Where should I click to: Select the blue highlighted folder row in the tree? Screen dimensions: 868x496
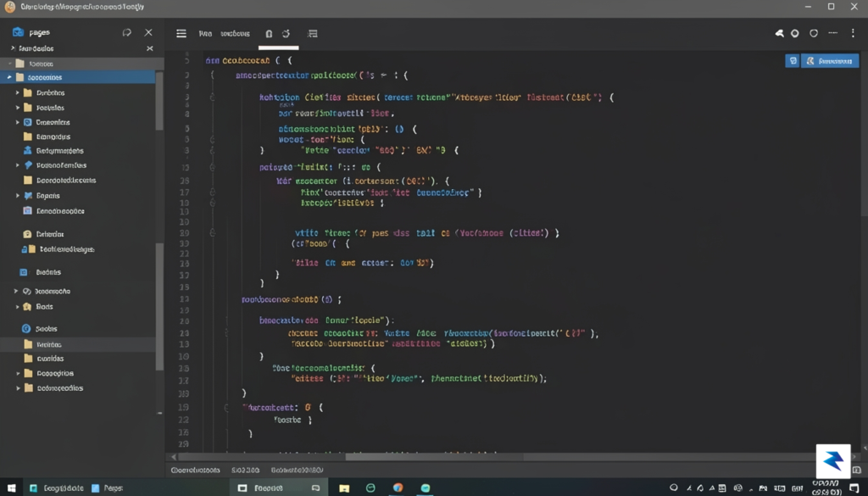[77, 77]
